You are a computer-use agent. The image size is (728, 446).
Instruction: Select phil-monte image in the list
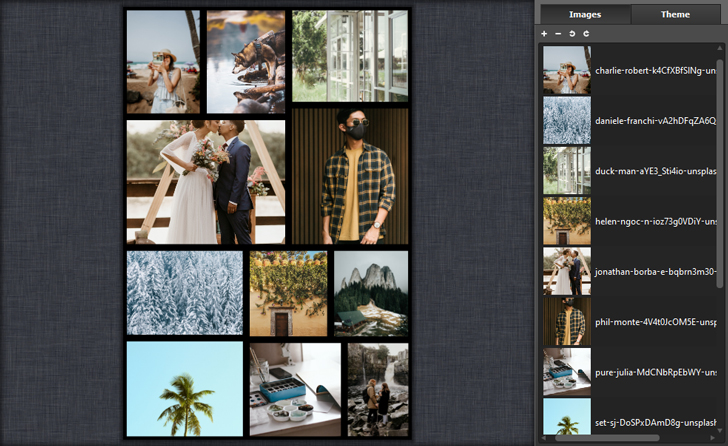click(x=630, y=322)
